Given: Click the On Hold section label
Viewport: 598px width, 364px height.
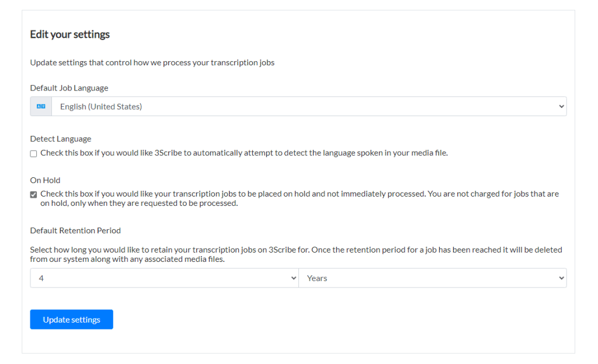Looking at the screenshot, I should [45, 180].
